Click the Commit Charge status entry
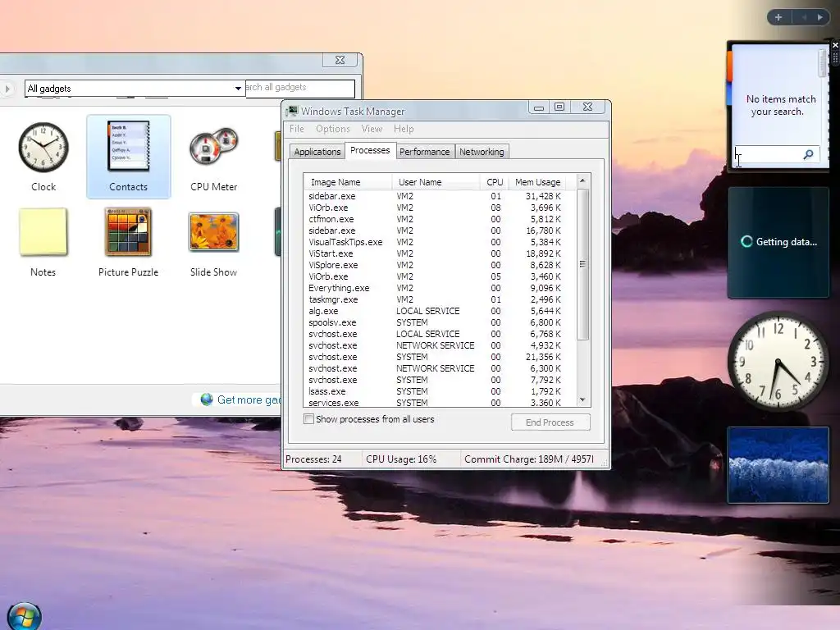This screenshot has width=840, height=630. coord(532,459)
